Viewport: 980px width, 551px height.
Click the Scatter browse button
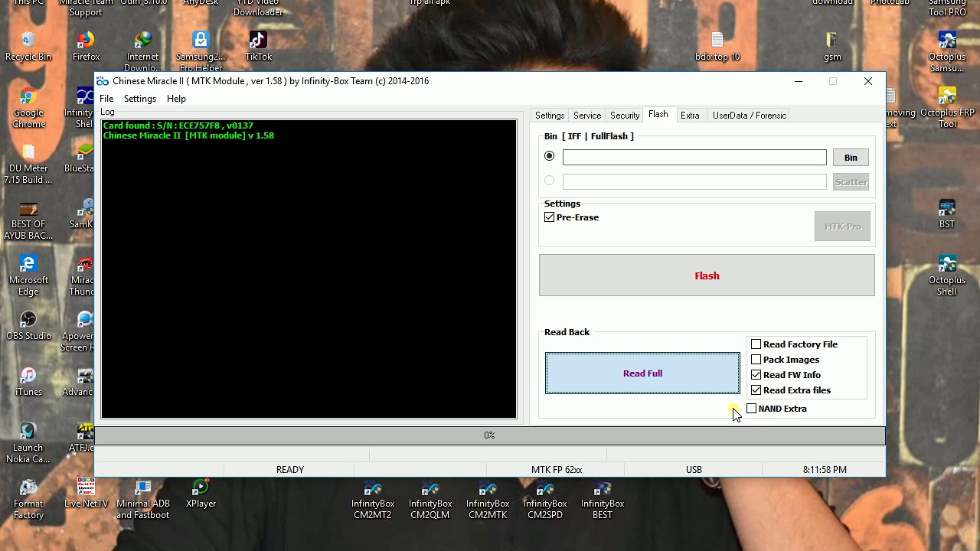coord(851,181)
